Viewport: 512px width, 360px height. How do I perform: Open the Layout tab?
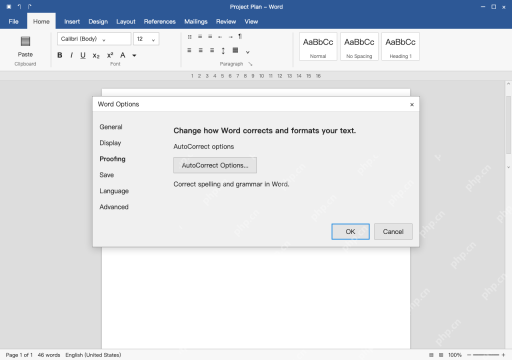126,22
